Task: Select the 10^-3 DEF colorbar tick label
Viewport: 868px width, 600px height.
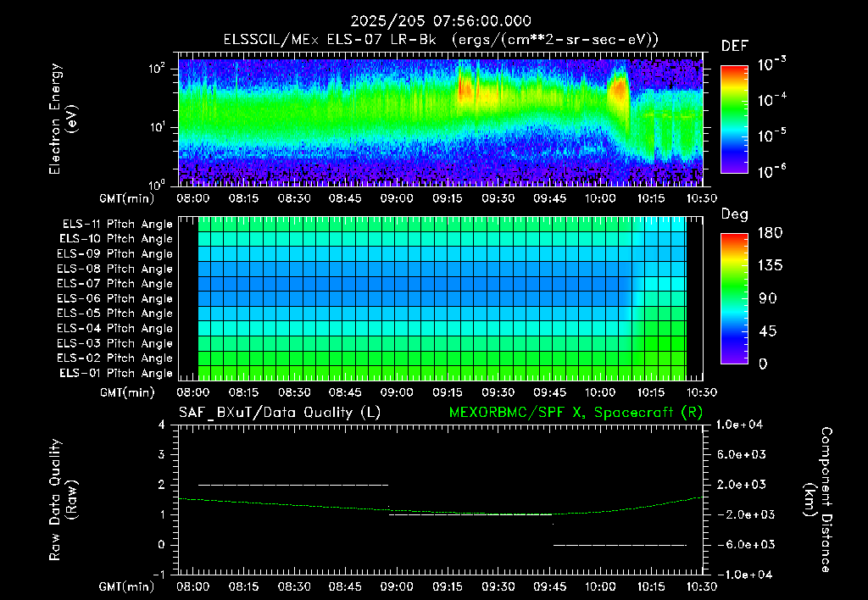Action: (771, 64)
